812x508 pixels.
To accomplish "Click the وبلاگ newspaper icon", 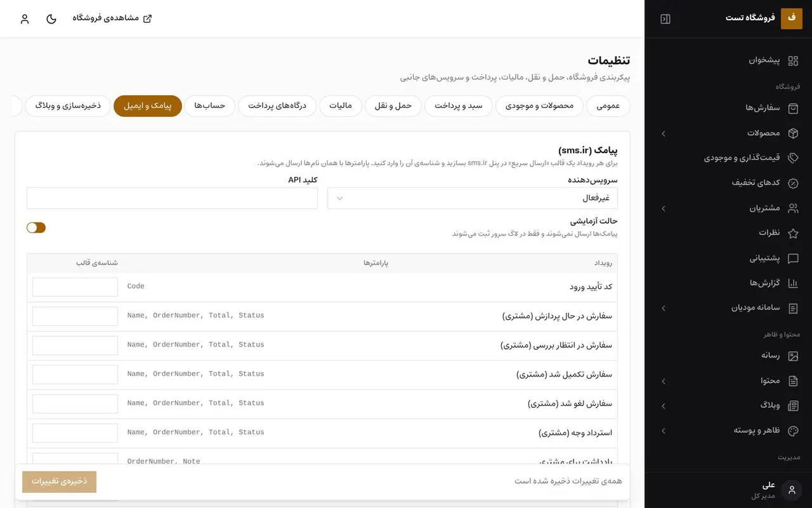I will pyautogui.click(x=793, y=406).
